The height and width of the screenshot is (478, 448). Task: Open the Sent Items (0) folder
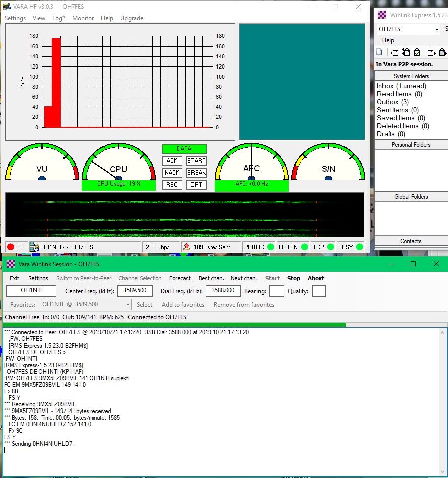click(x=398, y=110)
